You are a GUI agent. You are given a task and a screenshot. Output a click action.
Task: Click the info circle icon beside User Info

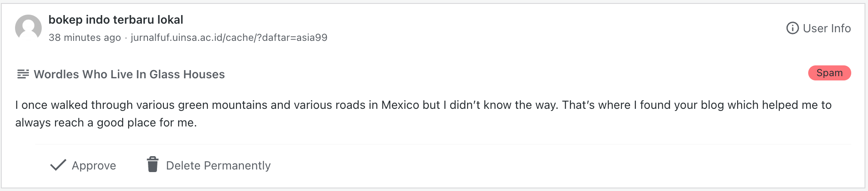(792, 28)
